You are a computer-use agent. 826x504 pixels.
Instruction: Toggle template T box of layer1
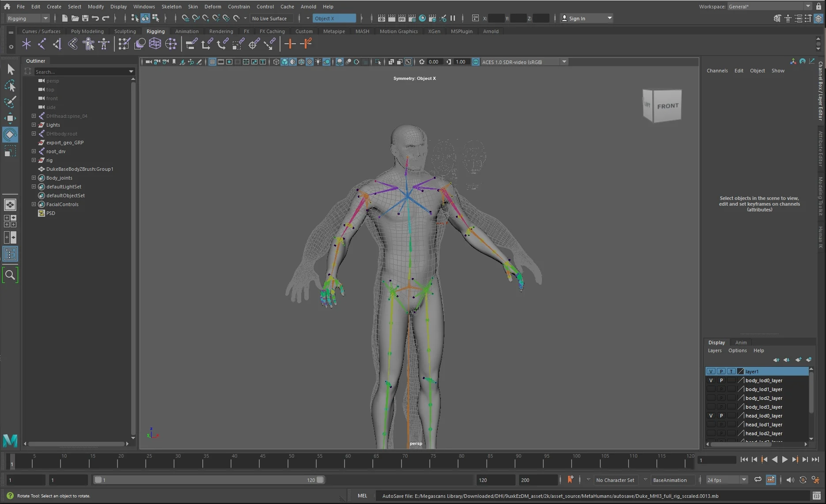click(x=731, y=372)
